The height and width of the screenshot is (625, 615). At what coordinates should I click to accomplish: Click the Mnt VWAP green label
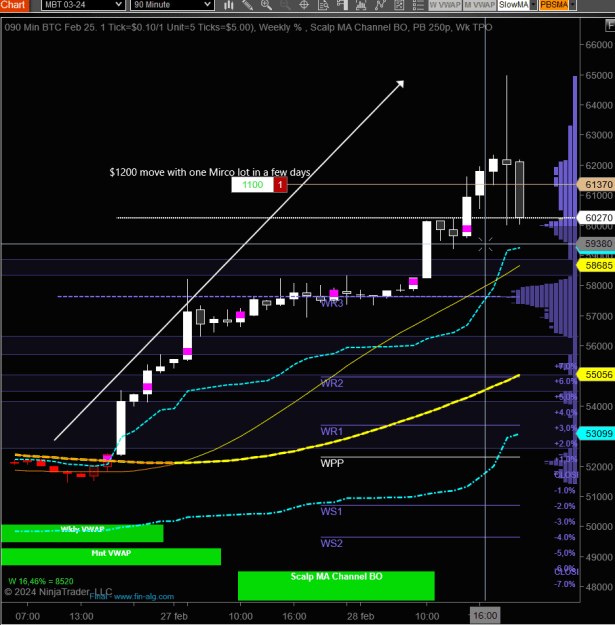click(x=111, y=556)
